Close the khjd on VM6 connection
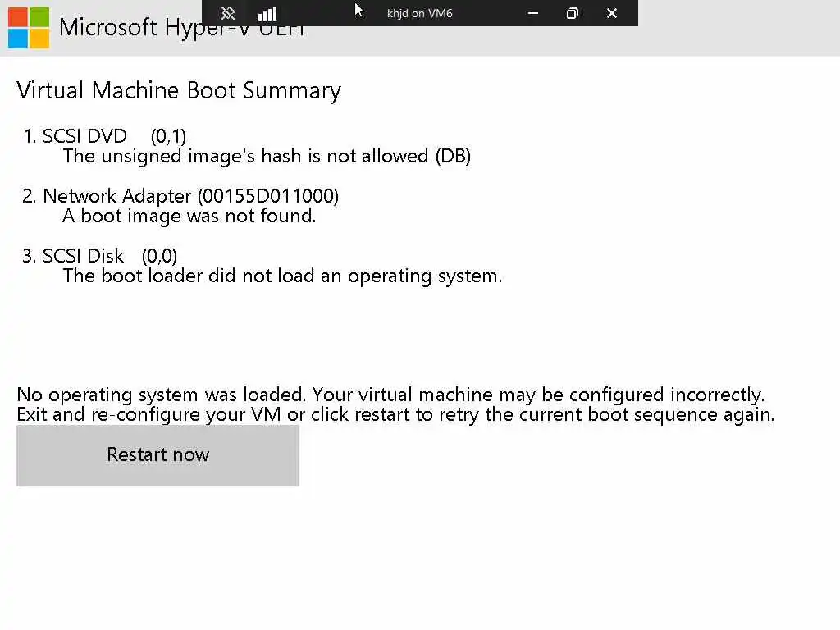The width and height of the screenshot is (840, 630). point(612,13)
